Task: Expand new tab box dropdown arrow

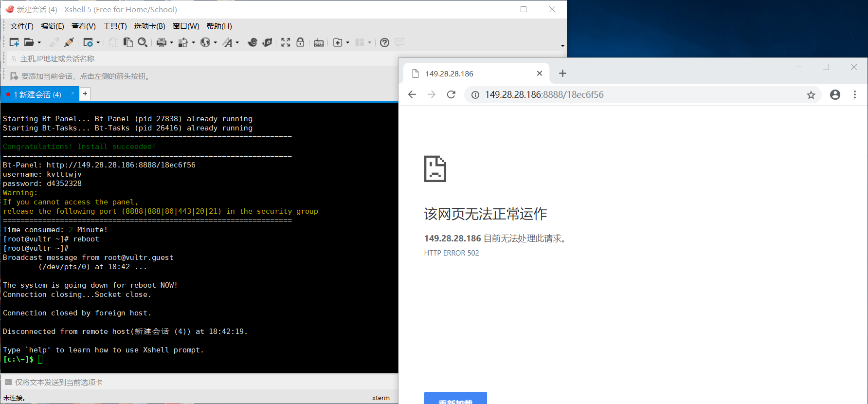Action: 347,42
